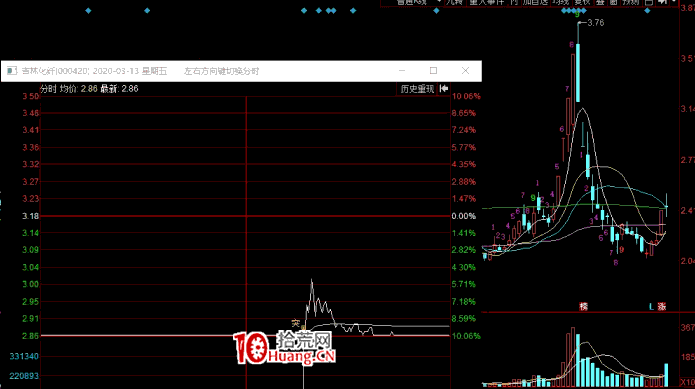
Task: Click the intraday window's title bar icon
Action: click(x=12, y=71)
